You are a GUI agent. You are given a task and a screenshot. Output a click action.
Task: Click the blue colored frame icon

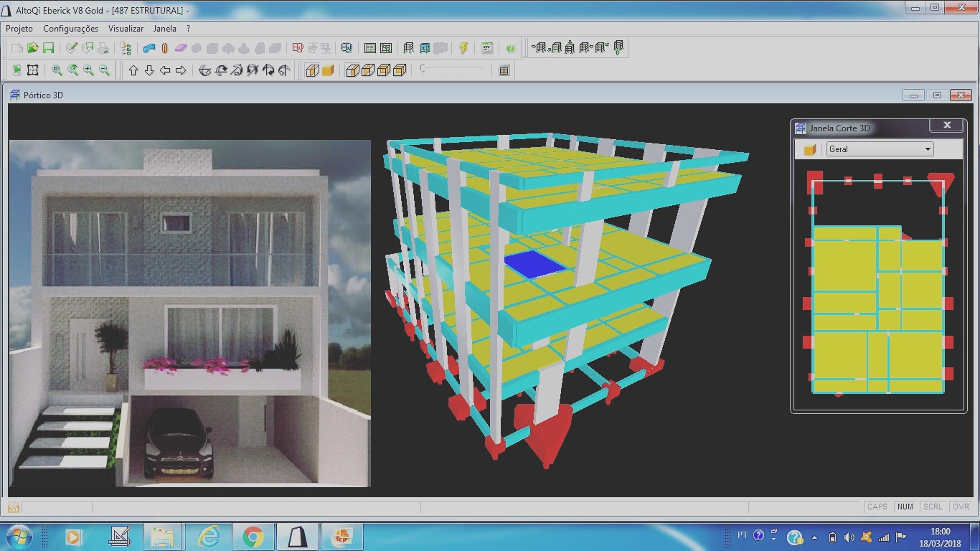tap(424, 48)
